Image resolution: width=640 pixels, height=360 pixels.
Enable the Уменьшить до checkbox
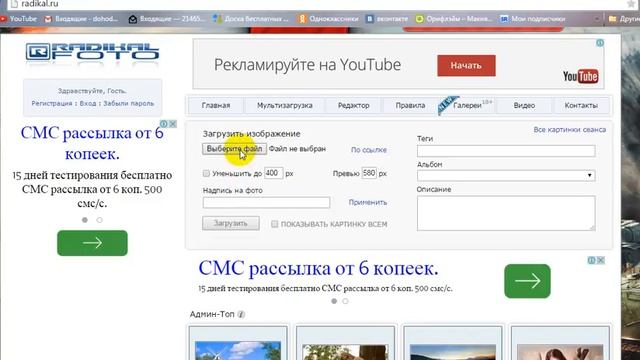pyautogui.click(x=206, y=173)
